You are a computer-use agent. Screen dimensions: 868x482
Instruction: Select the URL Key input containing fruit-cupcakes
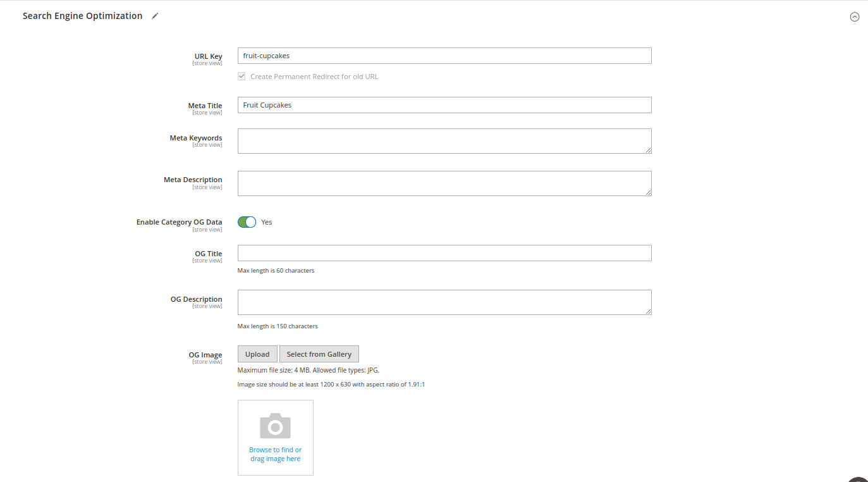pos(443,56)
